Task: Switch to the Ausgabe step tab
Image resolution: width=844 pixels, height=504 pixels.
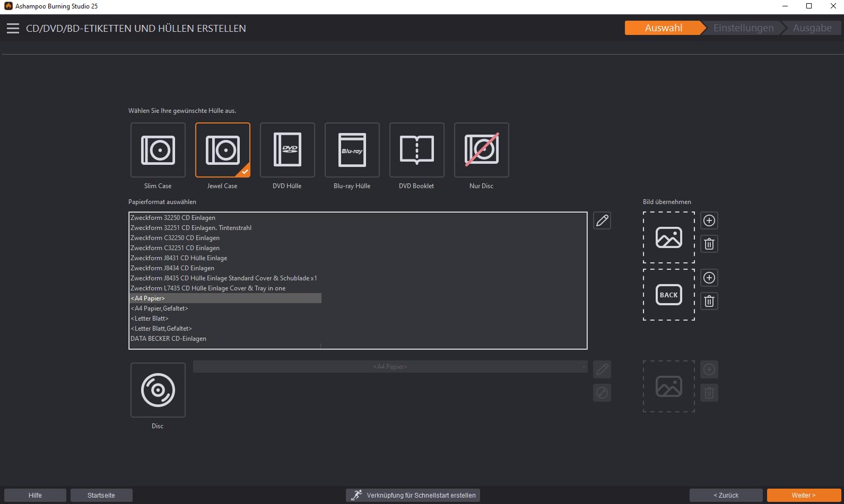Action: point(812,28)
